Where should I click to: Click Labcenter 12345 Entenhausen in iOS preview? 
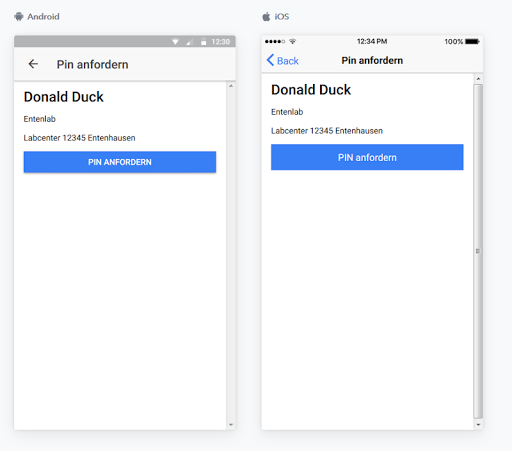tap(327, 131)
